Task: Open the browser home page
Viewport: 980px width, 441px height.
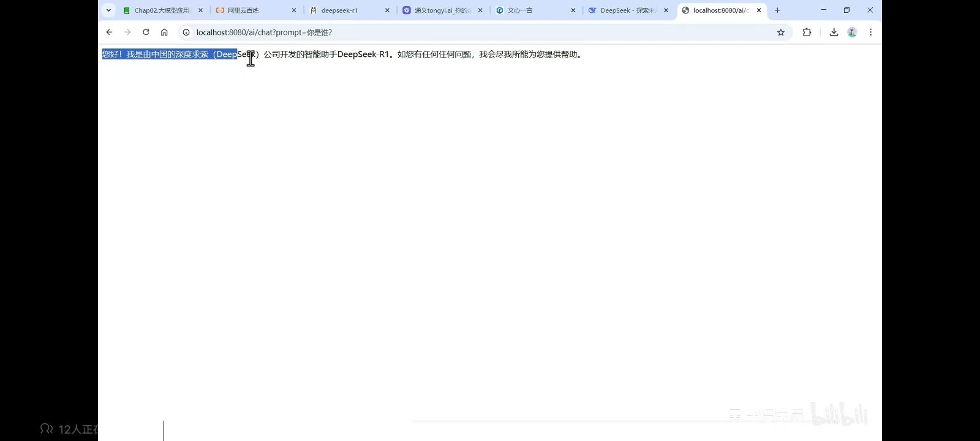Action: [x=164, y=32]
